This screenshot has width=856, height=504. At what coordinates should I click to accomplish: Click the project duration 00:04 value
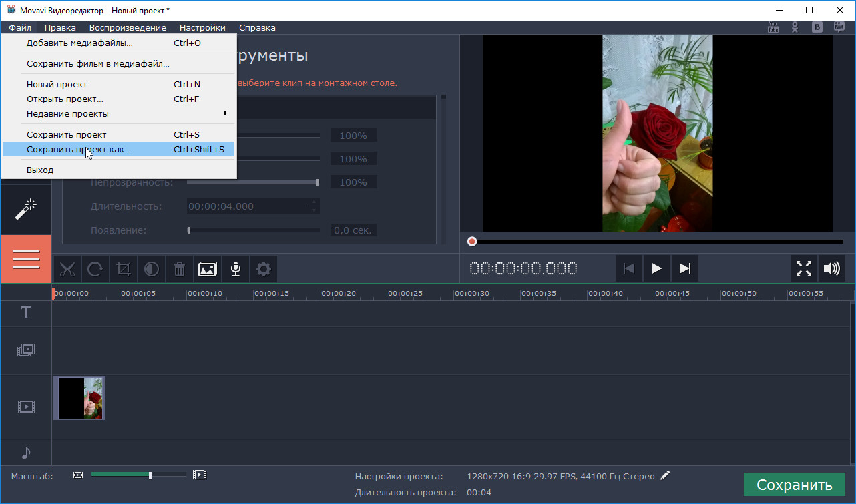point(479,493)
